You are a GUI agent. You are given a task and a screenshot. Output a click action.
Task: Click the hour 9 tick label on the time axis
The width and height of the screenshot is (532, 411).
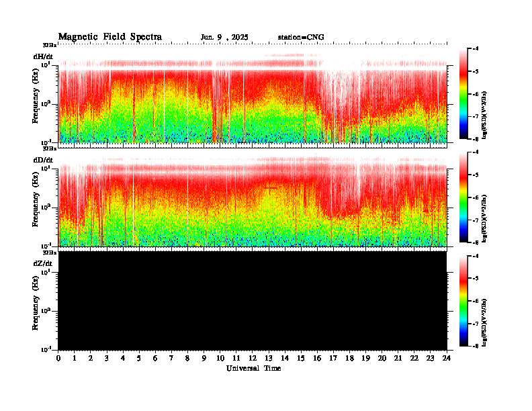204,359
